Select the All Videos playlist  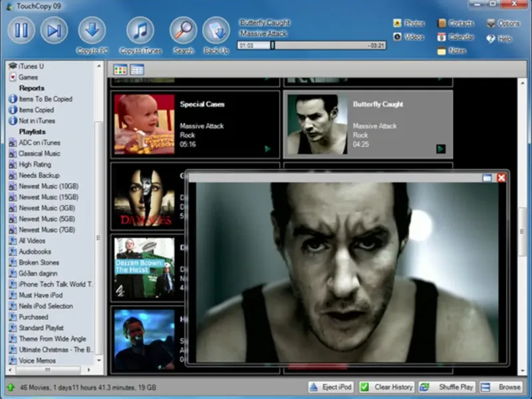(x=32, y=241)
